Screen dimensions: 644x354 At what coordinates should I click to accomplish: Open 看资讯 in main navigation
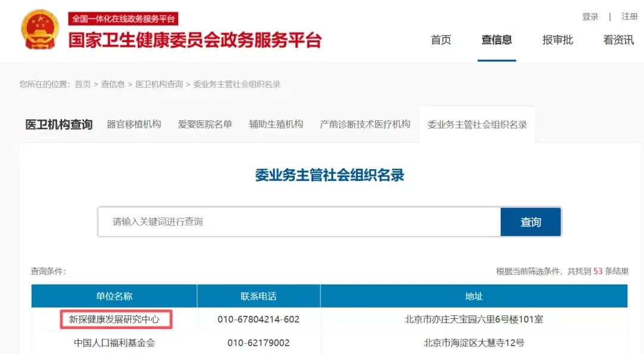[618, 40]
